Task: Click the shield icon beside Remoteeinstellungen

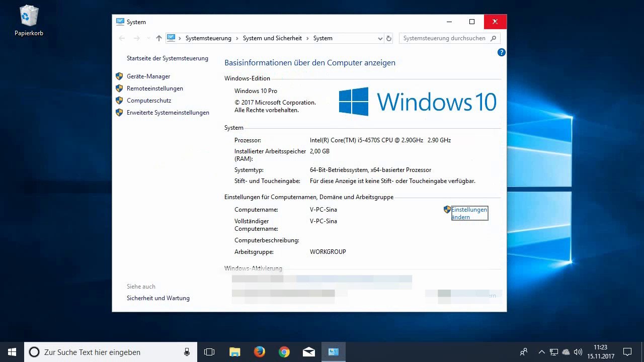Action: click(x=119, y=88)
